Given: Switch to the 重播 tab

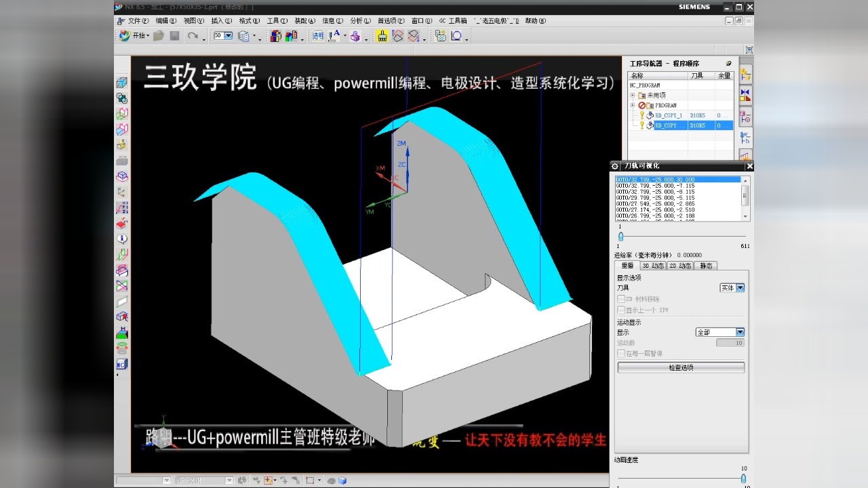Looking at the screenshot, I should click(627, 266).
